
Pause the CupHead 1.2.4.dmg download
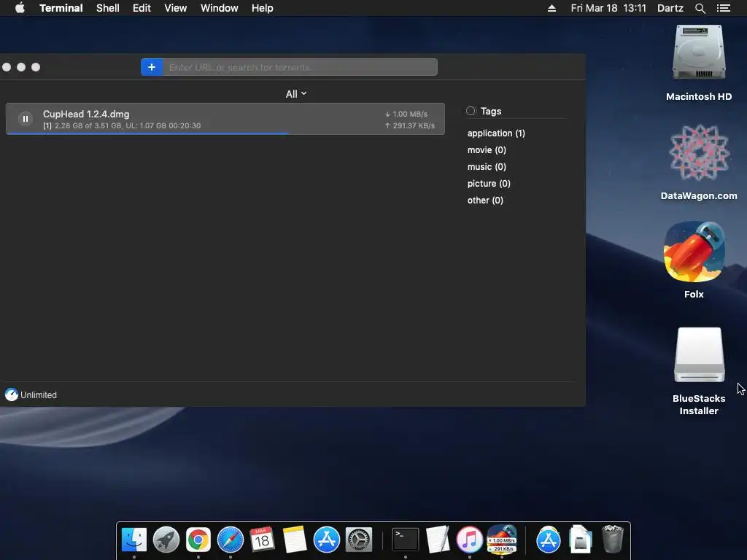coord(26,119)
